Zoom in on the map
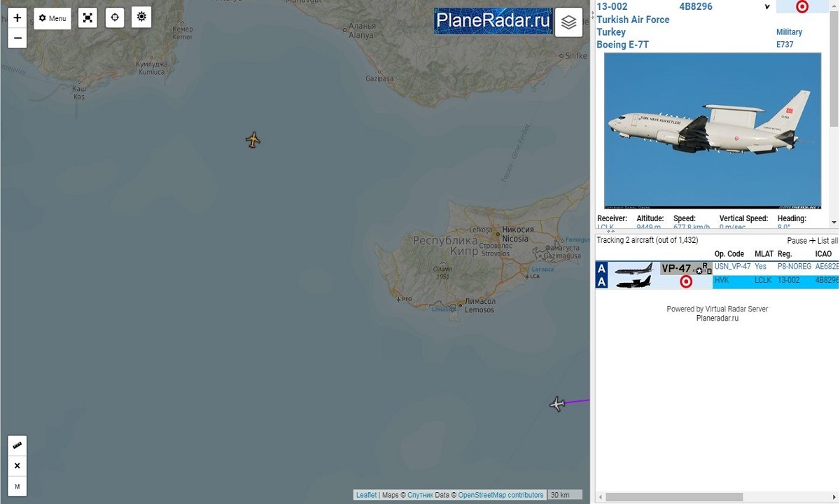840x504 pixels. (17, 17)
